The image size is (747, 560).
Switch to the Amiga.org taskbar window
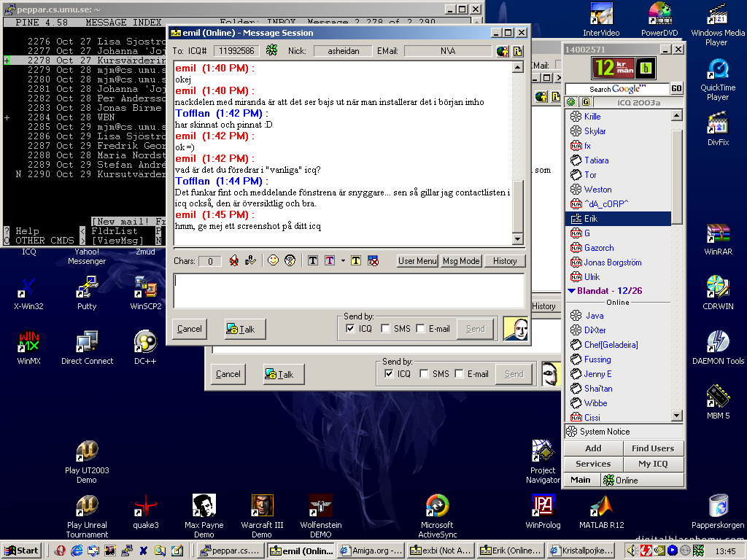pos(371,551)
